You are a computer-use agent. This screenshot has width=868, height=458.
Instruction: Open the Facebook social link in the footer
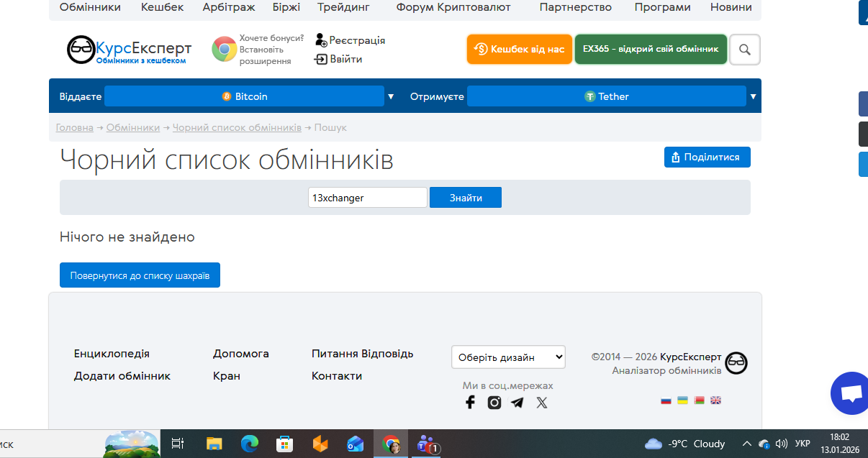click(x=470, y=403)
